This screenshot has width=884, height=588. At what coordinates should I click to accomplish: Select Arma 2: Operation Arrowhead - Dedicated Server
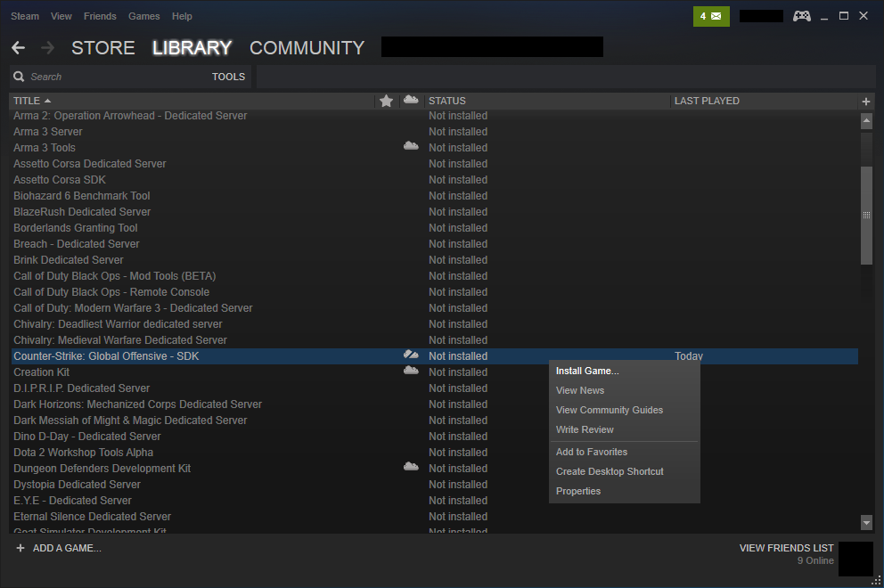[x=130, y=116]
